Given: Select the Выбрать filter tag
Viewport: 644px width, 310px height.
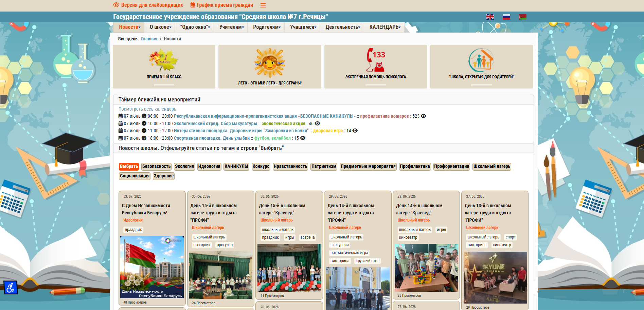Looking at the screenshot, I should pos(129,167).
